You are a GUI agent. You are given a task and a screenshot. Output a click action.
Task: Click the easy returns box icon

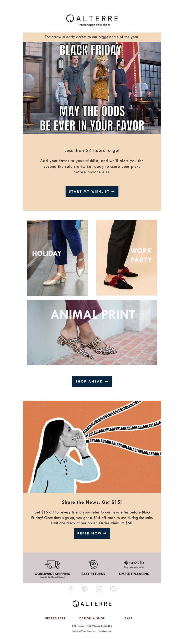tap(93, 564)
